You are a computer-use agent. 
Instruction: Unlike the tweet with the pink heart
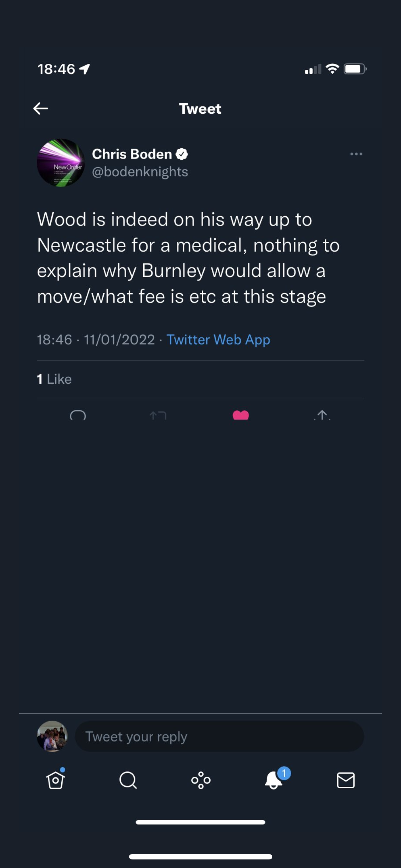click(241, 415)
